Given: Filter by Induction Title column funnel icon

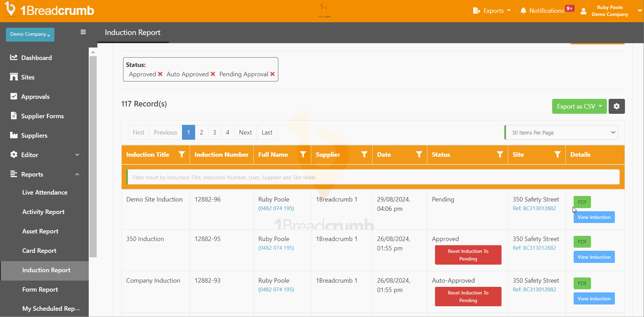Looking at the screenshot, I should [181, 155].
